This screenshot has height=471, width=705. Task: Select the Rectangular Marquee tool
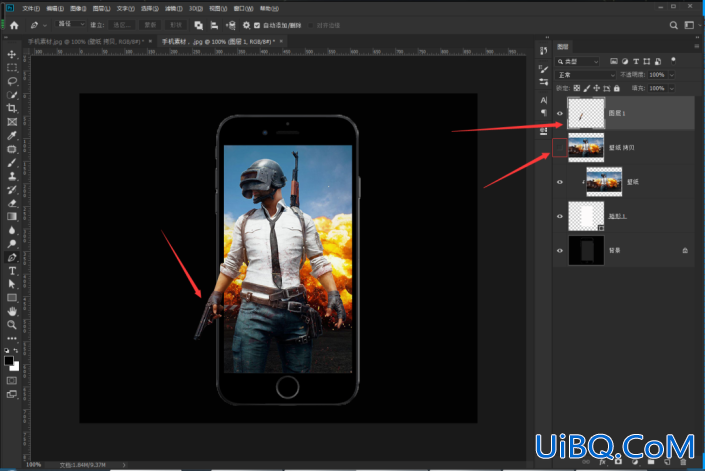click(12, 68)
